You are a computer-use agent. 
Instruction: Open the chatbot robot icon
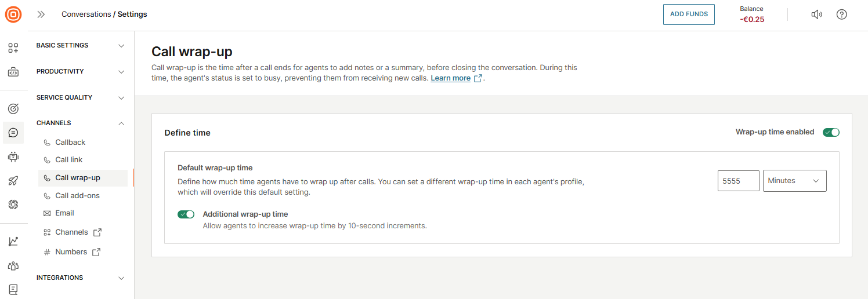[13, 156]
